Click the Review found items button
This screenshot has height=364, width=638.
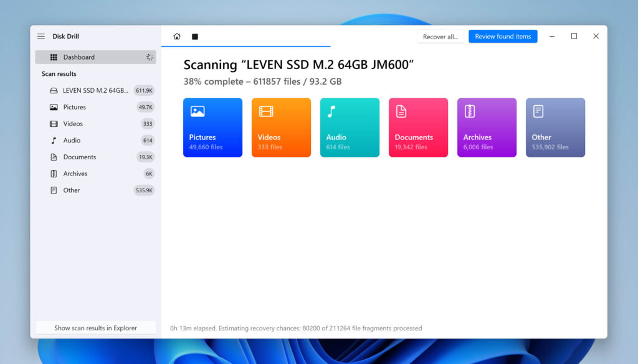pos(503,37)
